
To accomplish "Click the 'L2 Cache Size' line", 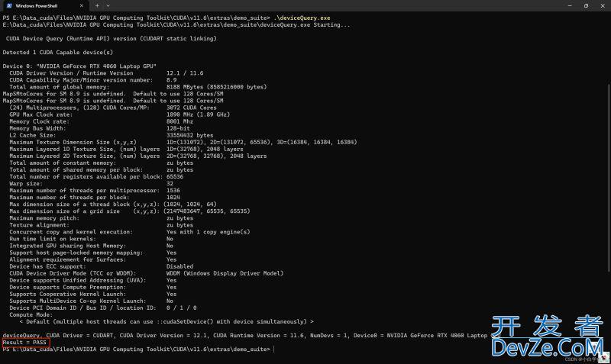I will click(x=112, y=135).
